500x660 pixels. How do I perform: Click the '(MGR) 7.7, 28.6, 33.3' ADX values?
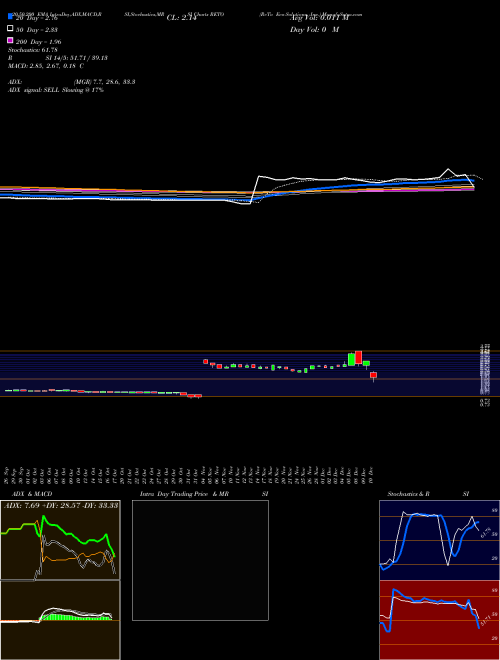click(104, 82)
